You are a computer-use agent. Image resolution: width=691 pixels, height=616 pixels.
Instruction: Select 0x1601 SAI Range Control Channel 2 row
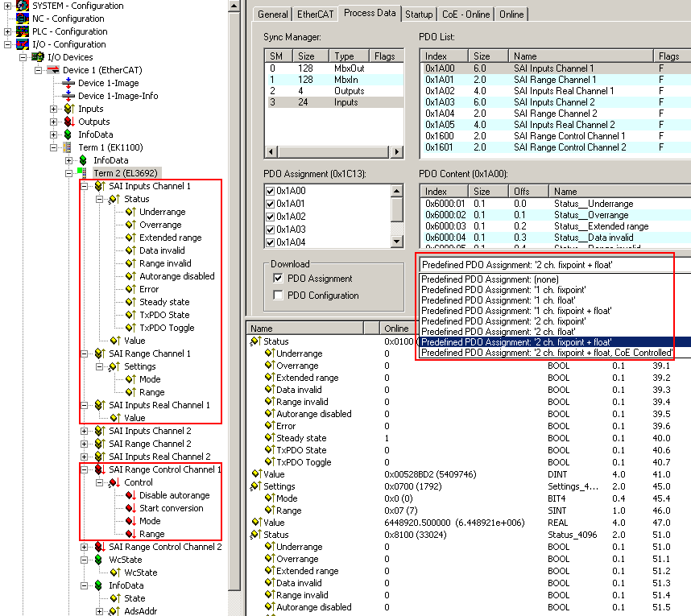click(555, 147)
